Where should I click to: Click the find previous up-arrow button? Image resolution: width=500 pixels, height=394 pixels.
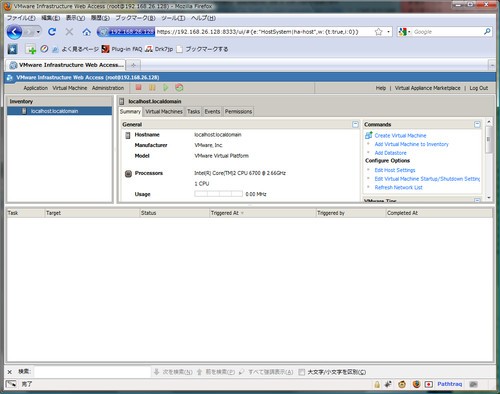[216, 372]
